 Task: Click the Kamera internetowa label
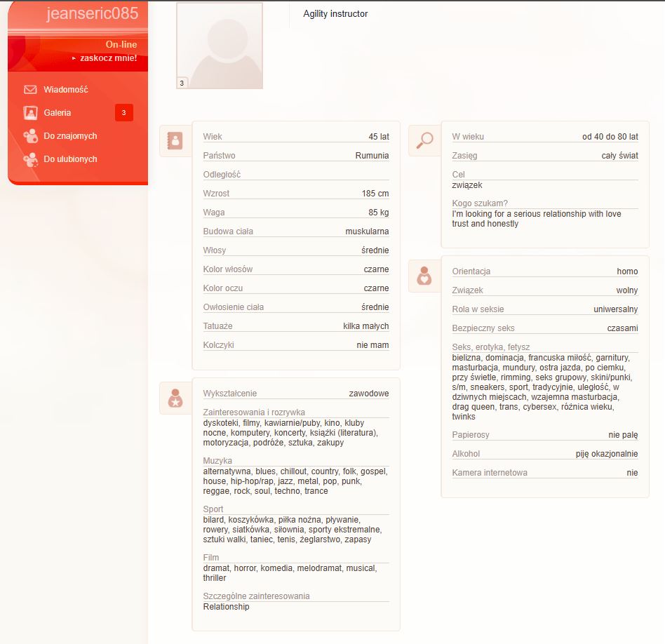click(490, 473)
